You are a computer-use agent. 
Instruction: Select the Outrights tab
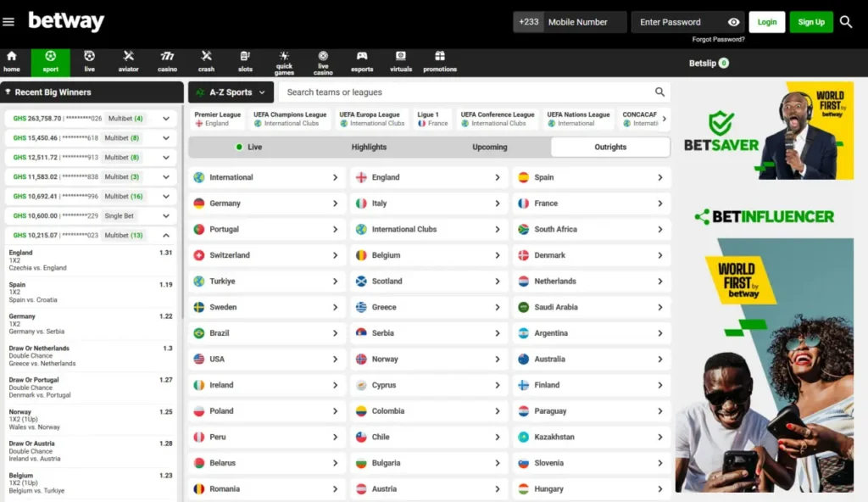tap(610, 147)
